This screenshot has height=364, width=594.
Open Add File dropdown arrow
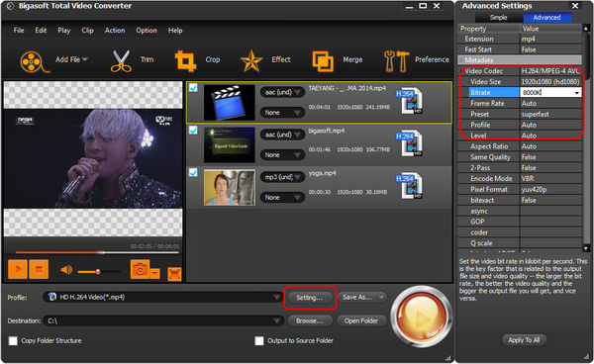pyautogui.click(x=85, y=59)
